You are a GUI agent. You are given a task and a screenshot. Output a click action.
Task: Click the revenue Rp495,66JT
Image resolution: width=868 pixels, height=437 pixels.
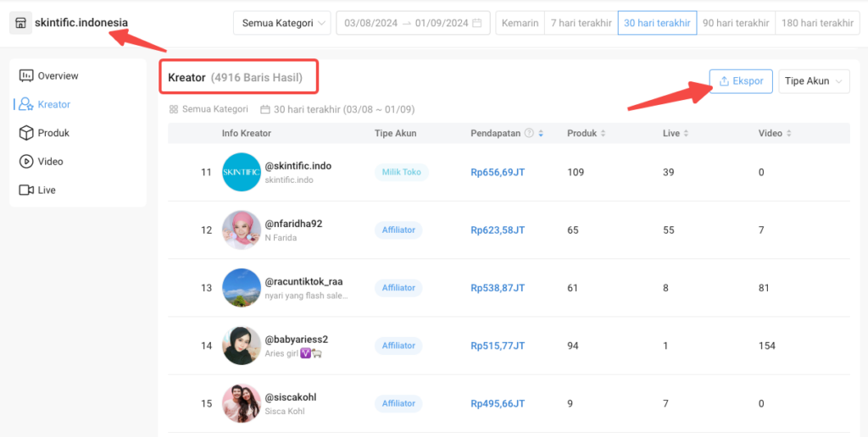tap(498, 404)
